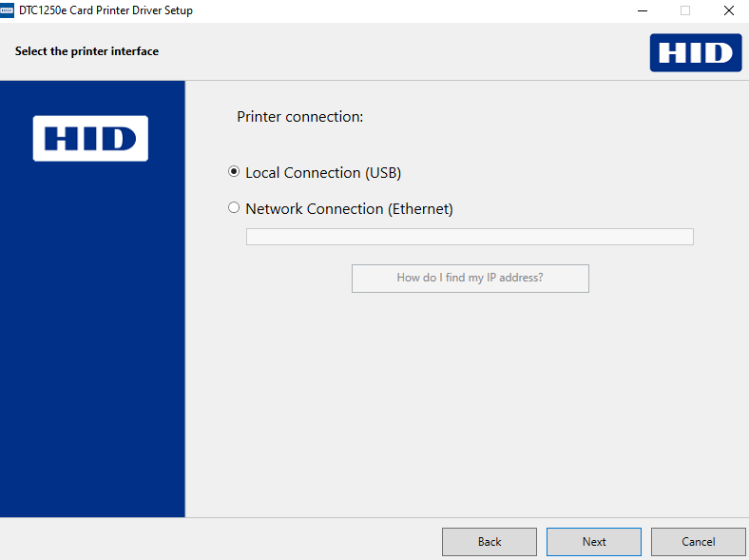Choose Network Connection (Ethernet) option

234,207
